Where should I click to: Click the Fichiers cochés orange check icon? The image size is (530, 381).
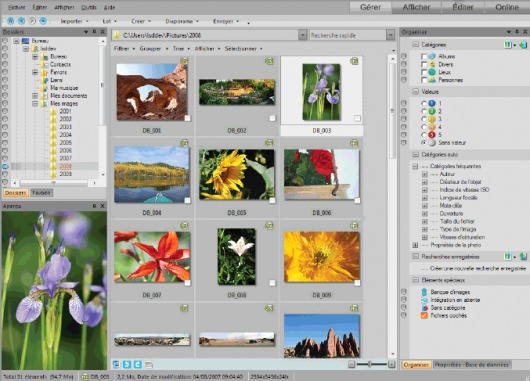pyautogui.click(x=424, y=315)
